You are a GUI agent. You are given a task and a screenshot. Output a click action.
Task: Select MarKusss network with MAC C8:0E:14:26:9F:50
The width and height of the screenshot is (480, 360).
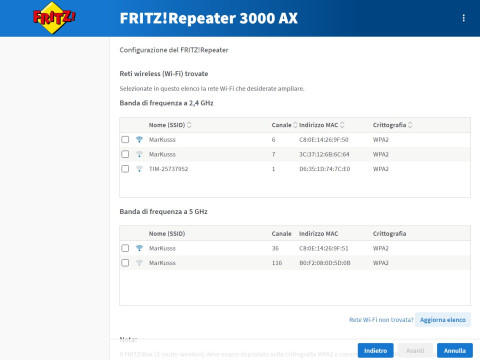tap(125, 139)
